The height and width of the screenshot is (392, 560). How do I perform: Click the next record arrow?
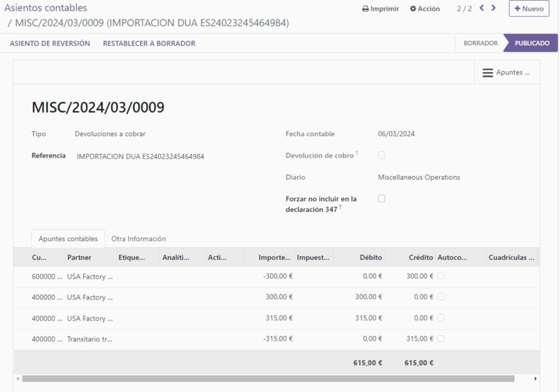493,8
